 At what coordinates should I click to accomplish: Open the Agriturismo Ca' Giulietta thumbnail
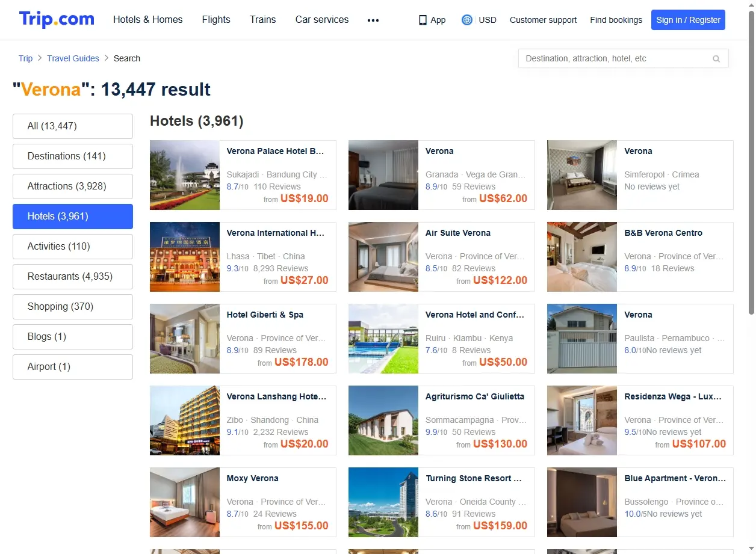tap(383, 420)
